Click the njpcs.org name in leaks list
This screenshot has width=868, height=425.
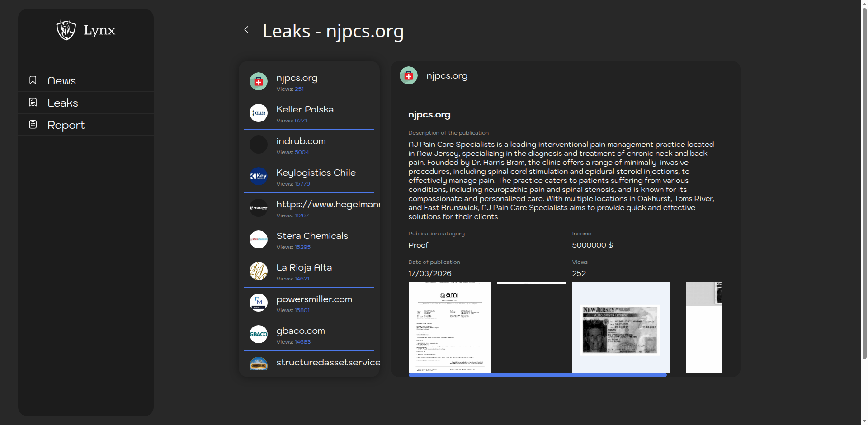point(297,78)
